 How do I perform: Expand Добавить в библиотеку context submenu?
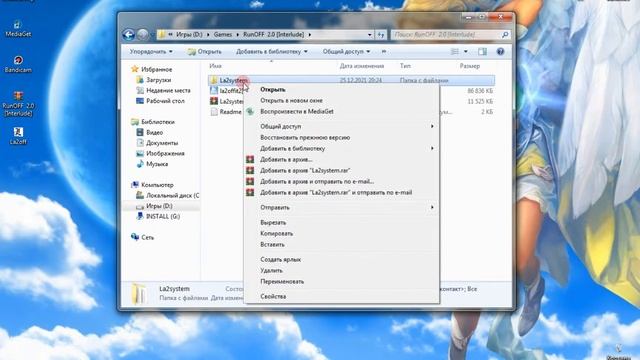432,149
